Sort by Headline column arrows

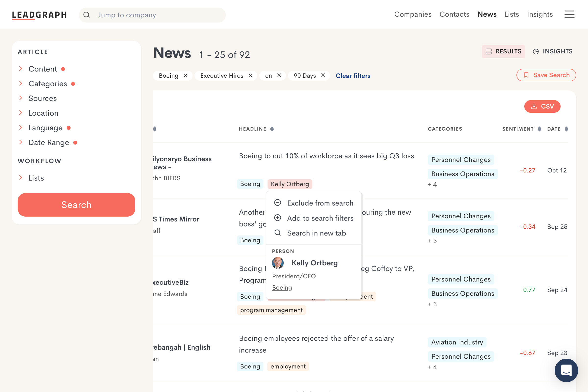[272, 129]
